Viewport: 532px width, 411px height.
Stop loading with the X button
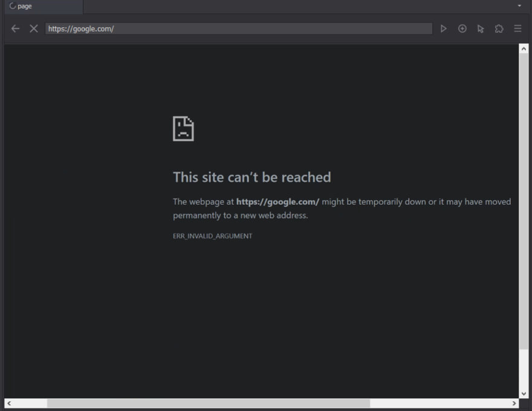(34, 29)
